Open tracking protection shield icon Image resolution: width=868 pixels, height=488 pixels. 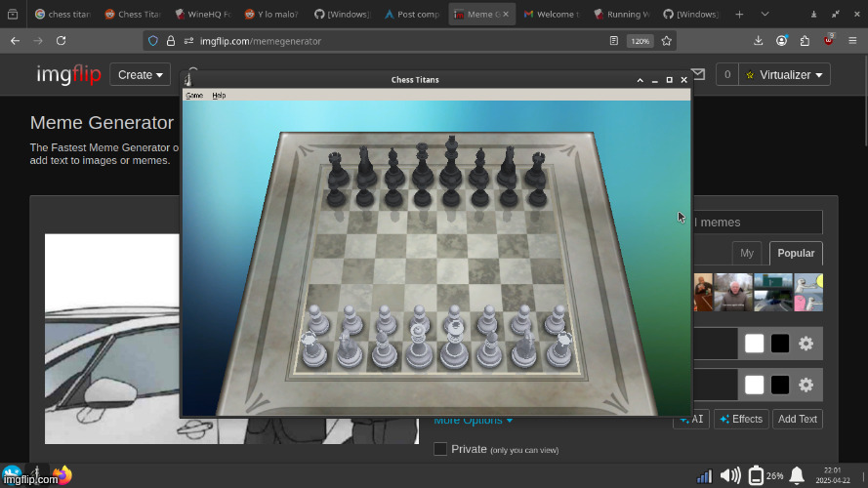[153, 41]
